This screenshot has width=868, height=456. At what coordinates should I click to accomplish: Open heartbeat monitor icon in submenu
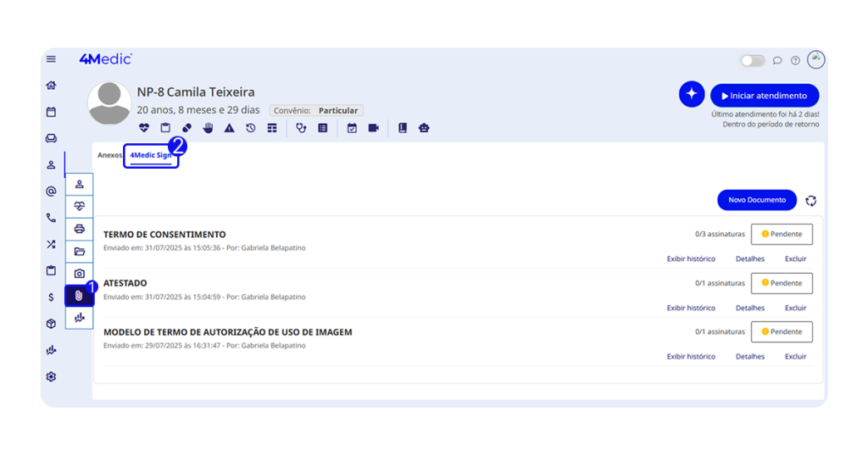(79, 207)
